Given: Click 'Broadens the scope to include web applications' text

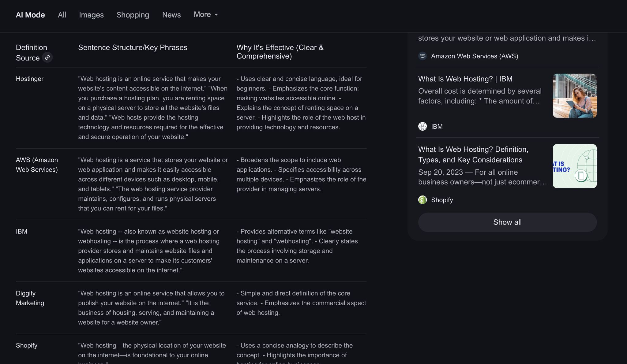Looking at the screenshot, I should (x=289, y=165).
